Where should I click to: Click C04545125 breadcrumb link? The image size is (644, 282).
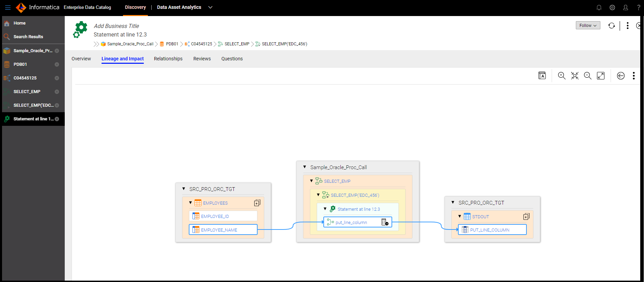tap(201, 44)
